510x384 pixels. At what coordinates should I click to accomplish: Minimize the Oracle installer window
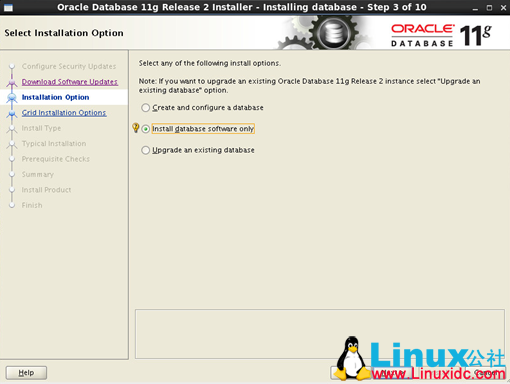click(475, 8)
